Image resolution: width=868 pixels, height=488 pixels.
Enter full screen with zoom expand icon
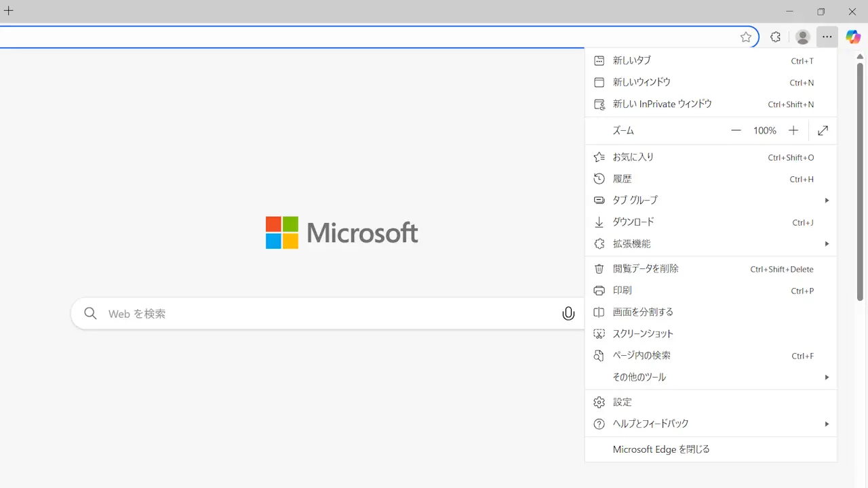pyautogui.click(x=823, y=131)
